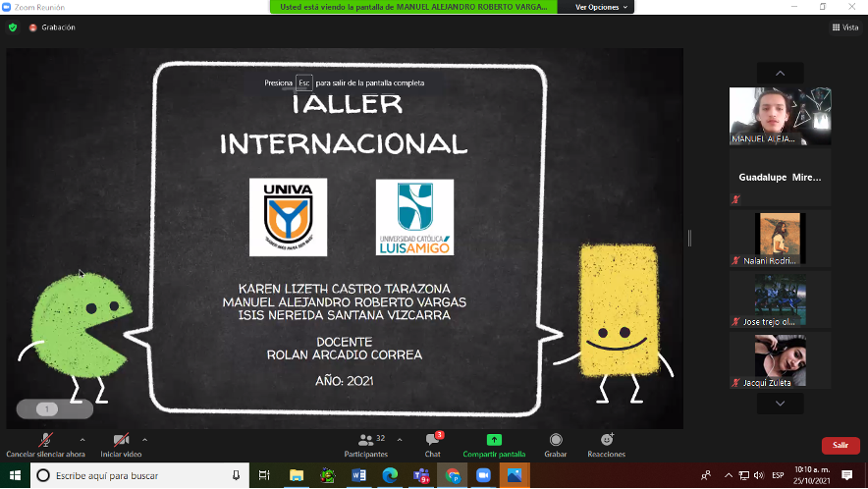The height and width of the screenshot is (489, 868).
Task: Open green game icon on taskbar
Action: [327, 475]
